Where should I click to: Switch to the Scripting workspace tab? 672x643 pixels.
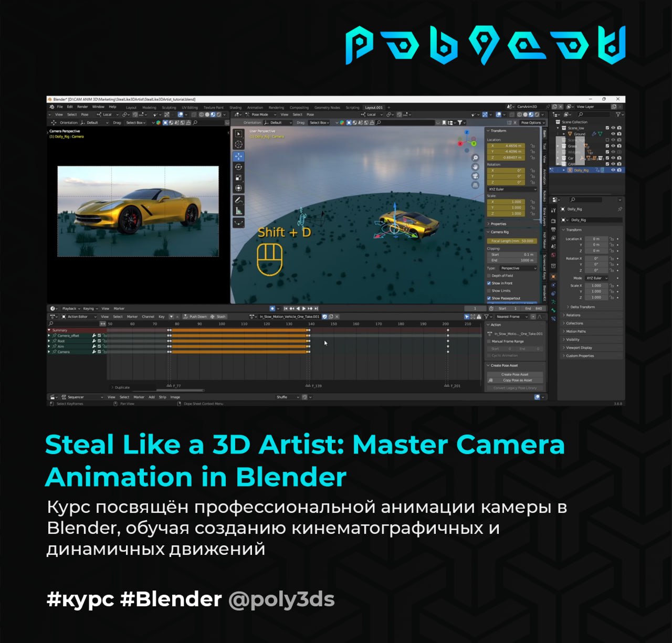click(352, 108)
